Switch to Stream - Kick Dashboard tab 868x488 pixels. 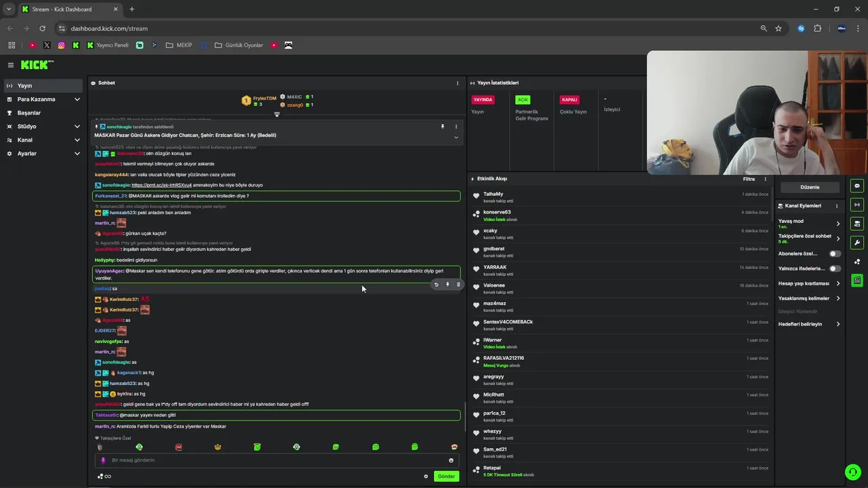pos(69,9)
